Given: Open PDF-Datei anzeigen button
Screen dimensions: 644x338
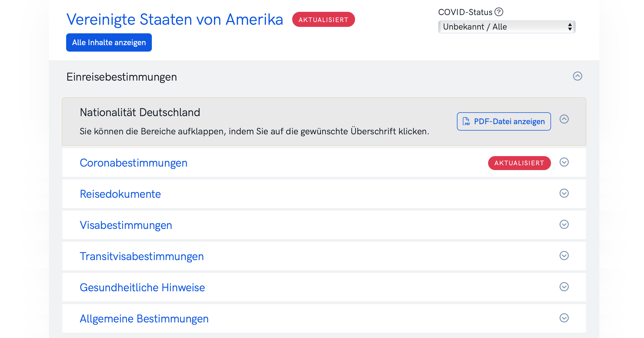Looking at the screenshot, I should pyautogui.click(x=504, y=121).
